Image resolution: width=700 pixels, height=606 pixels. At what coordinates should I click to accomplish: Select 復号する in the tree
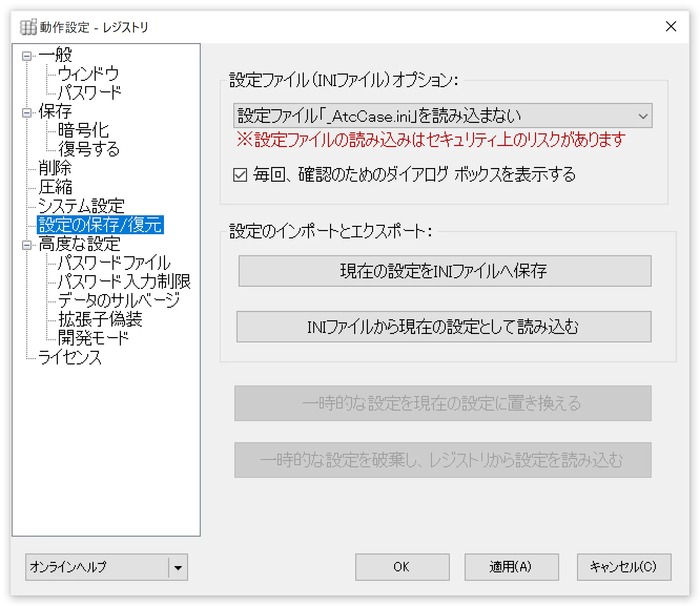click(x=88, y=150)
